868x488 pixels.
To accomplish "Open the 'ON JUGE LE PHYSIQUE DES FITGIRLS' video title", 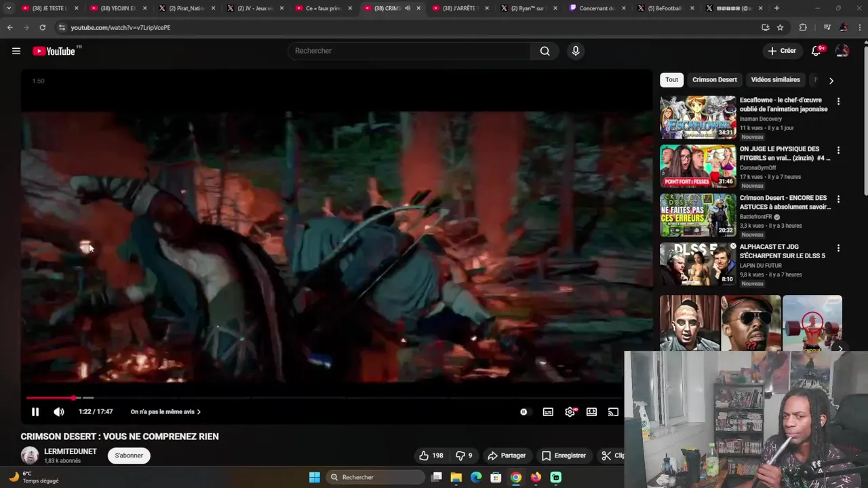I will click(x=785, y=153).
